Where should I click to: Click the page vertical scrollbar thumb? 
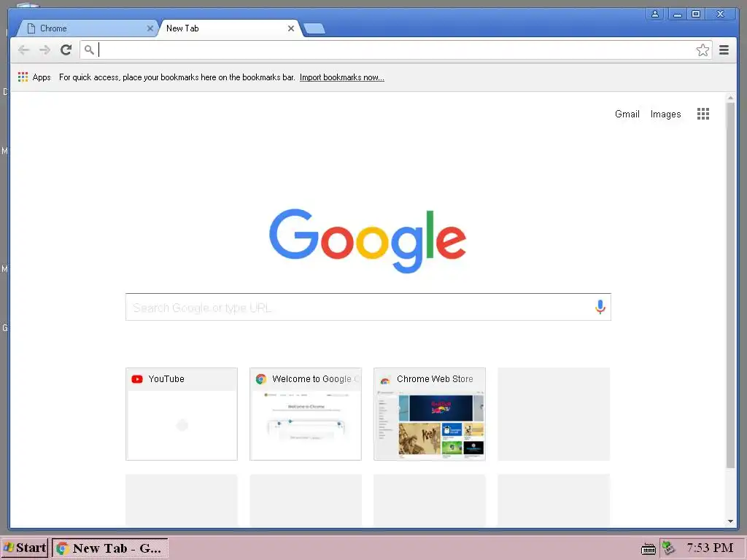tap(730, 285)
